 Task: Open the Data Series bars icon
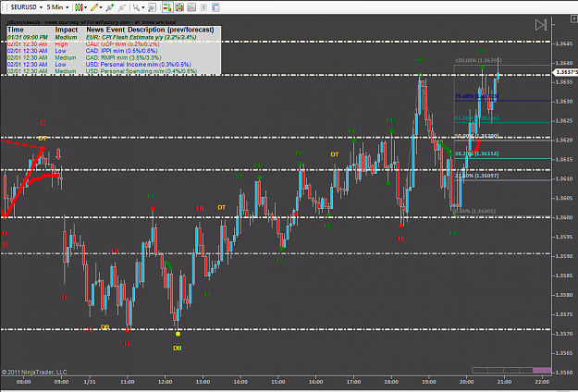[179, 7]
